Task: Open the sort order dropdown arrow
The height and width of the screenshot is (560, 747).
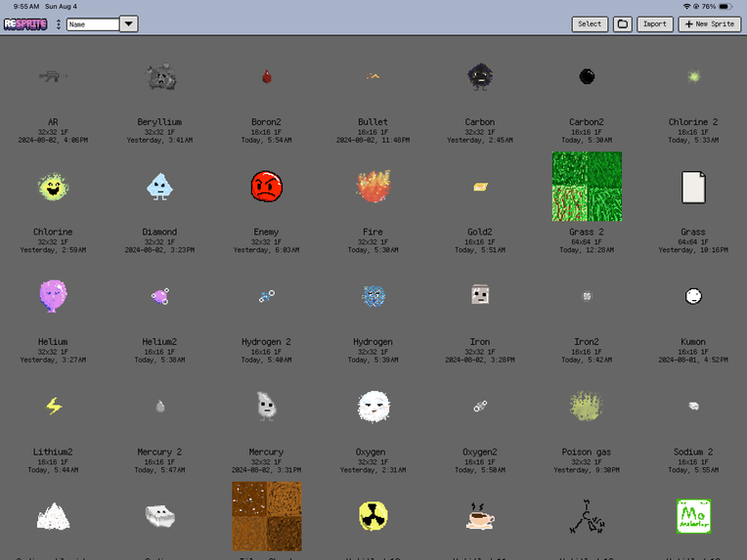Action: [x=129, y=23]
